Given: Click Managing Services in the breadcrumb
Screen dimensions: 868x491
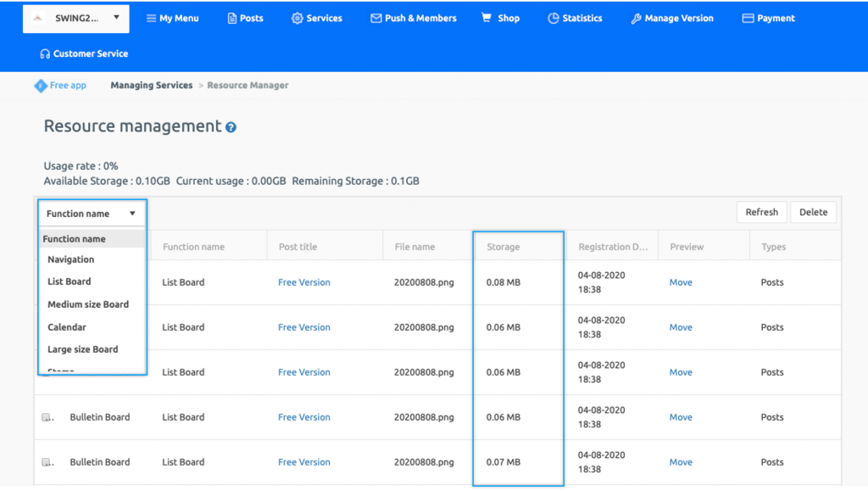Looking at the screenshot, I should tap(151, 85).
